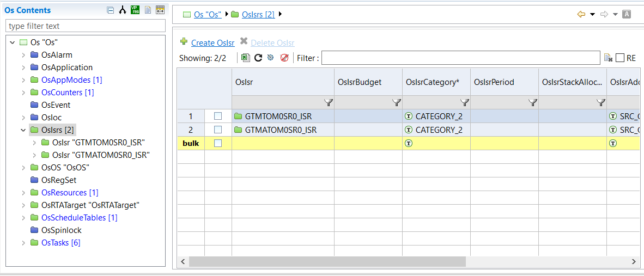Screen dimensions: 644x276
Task: Click the green plus Create OsIsr icon
Action: [x=184, y=41]
